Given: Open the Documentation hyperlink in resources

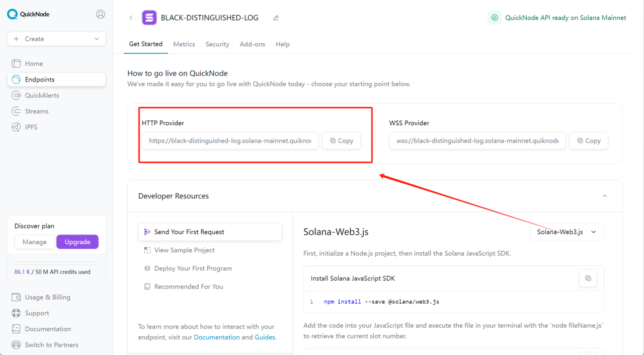Looking at the screenshot, I should [x=217, y=337].
